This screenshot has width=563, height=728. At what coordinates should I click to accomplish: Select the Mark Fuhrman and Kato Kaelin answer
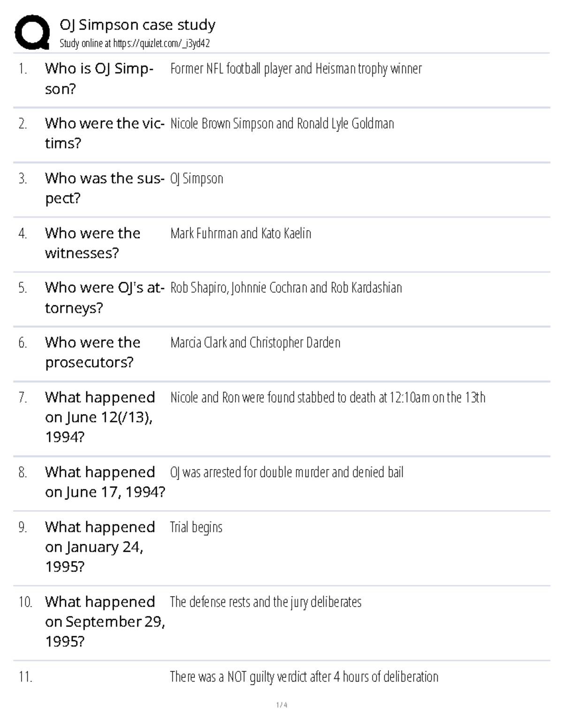pyautogui.click(x=241, y=233)
